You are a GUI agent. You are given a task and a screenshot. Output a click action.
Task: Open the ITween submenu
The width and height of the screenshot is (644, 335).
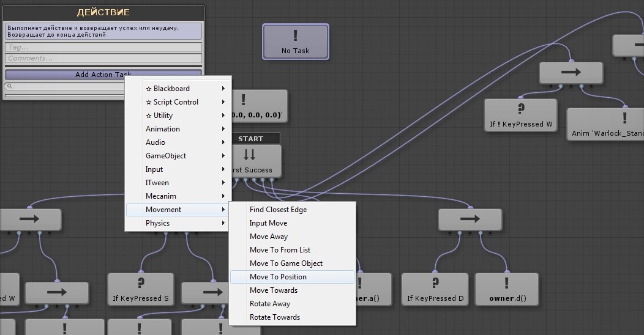click(x=178, y=183)
